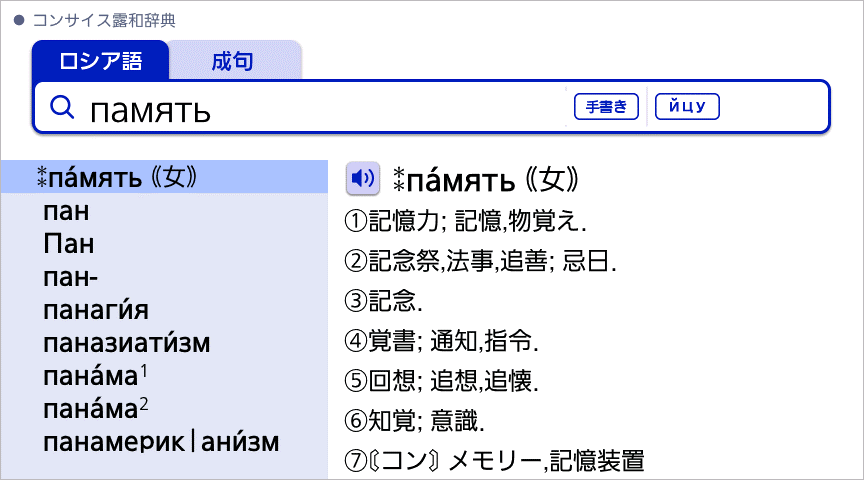The height and width of the screenshot is (480, 864).
Task: Click definition ④ 覚書; 通知,指令
Action: [441, 341]
